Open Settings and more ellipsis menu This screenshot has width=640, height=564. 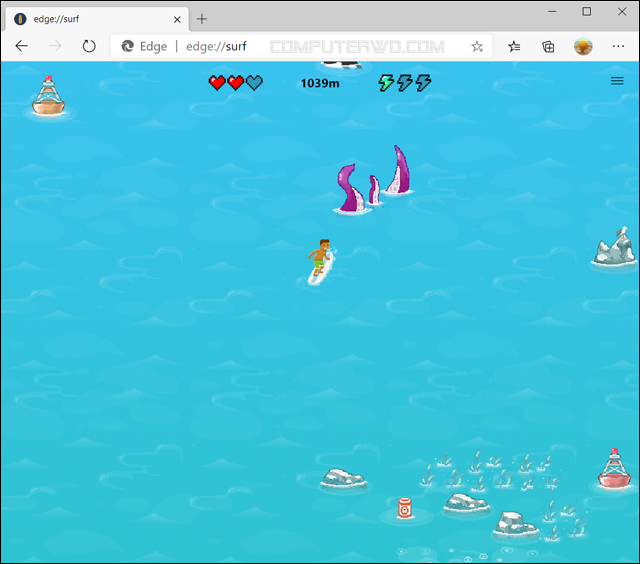click(618, 47)
